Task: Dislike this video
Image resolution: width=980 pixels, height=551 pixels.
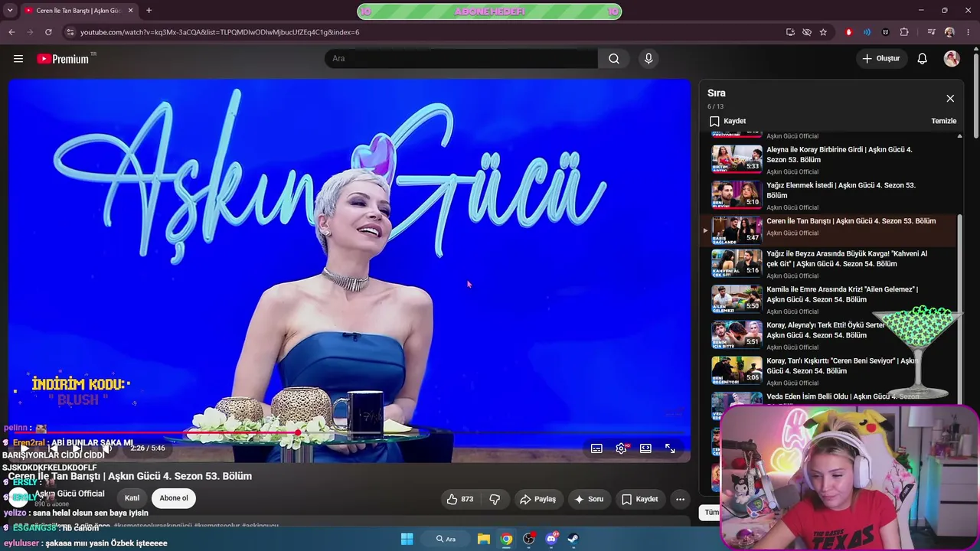Action: click(495, 499)
